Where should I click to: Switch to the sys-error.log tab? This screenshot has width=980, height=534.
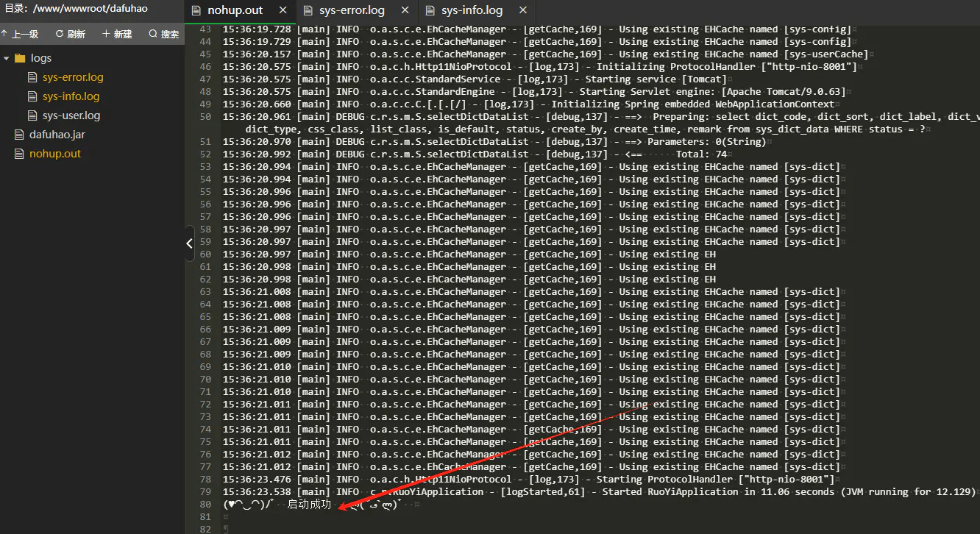coord(351,10)
